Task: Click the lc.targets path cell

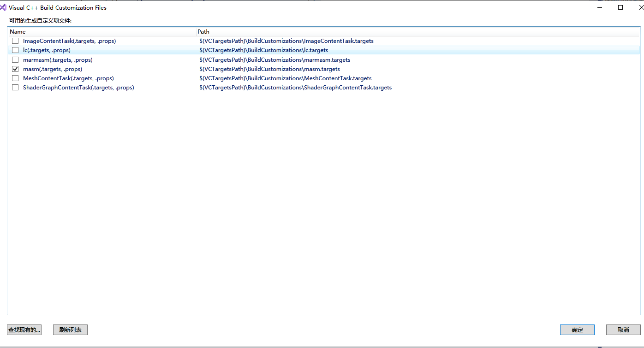Action: [x=264, y=50]
